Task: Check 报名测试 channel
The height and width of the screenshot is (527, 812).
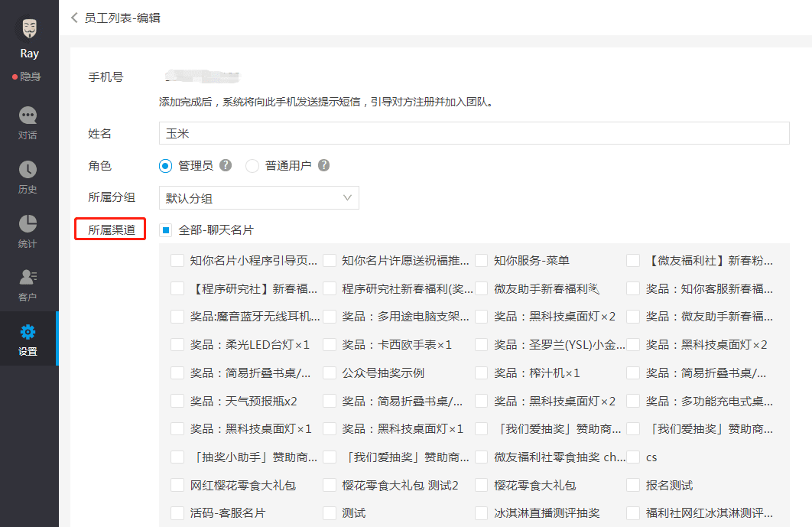Action: click(x=633, y=485)
